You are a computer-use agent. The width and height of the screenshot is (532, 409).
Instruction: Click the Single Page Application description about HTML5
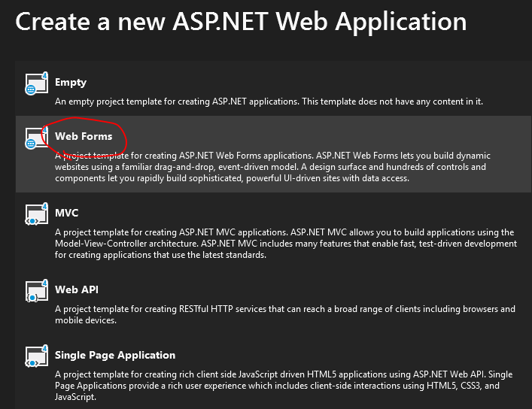click(284, 386)
